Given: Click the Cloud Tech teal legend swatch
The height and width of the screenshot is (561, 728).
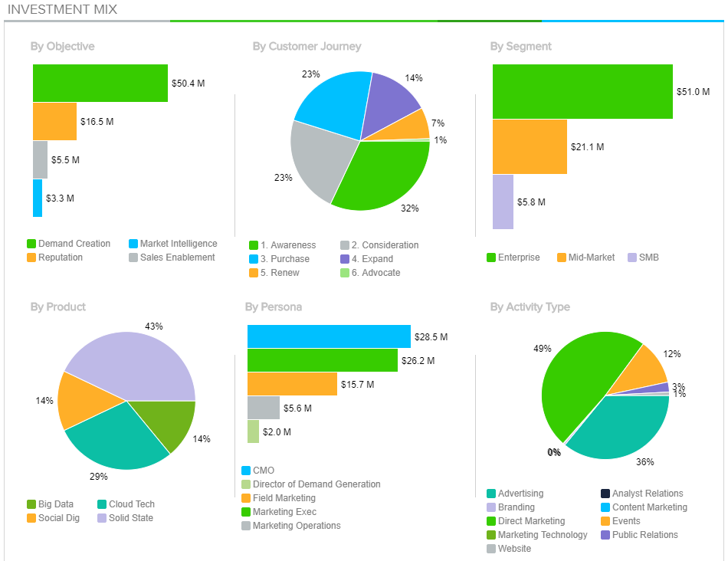Looking at the screenshot, I should point(102,504).
